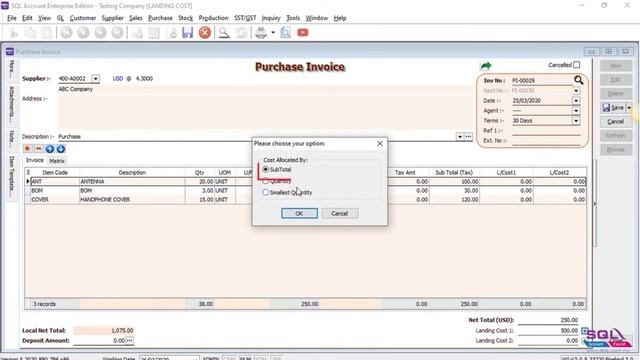Move row up with blue up arrow
640x360 pixels.
tap(50, 149)
